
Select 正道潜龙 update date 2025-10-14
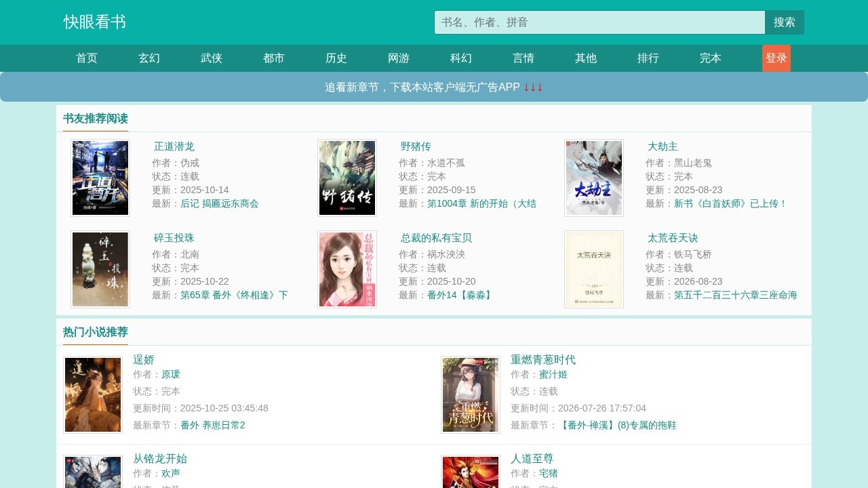point(205,190)
